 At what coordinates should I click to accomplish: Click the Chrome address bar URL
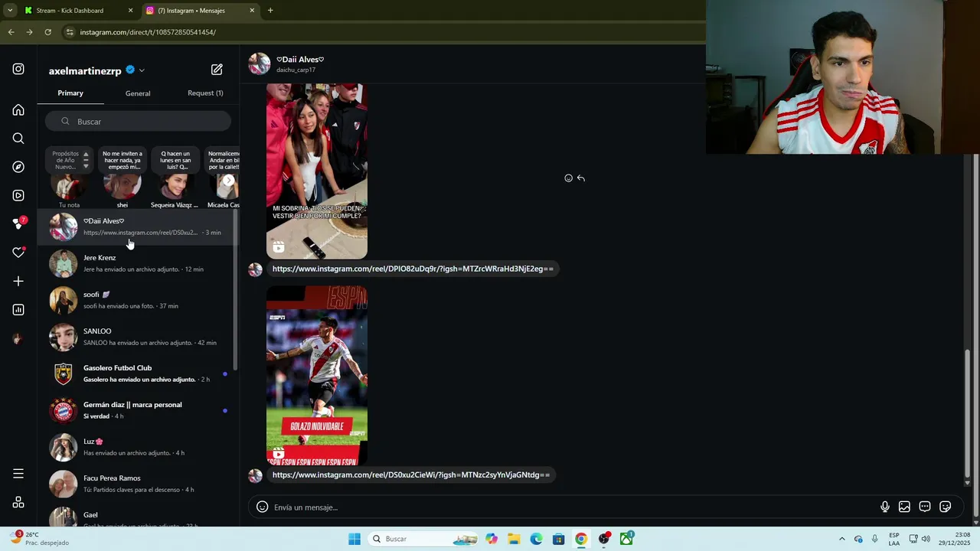tap(148, 32)
